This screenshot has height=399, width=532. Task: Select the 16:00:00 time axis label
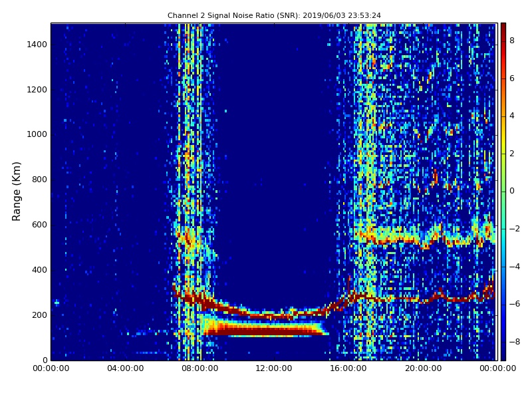348,368
